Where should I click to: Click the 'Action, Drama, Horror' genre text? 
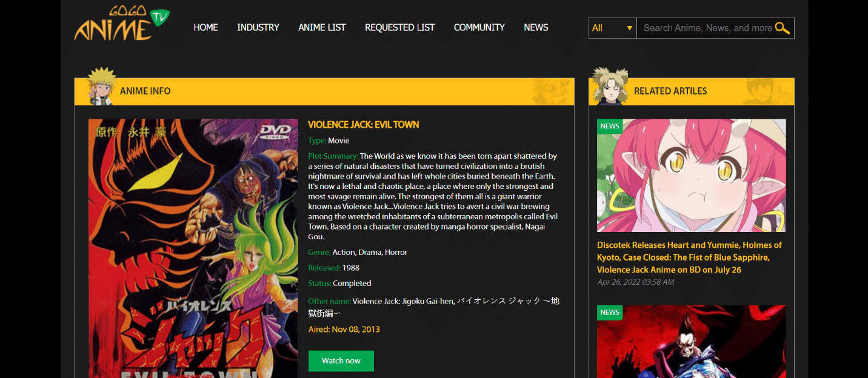pos(370,252)
